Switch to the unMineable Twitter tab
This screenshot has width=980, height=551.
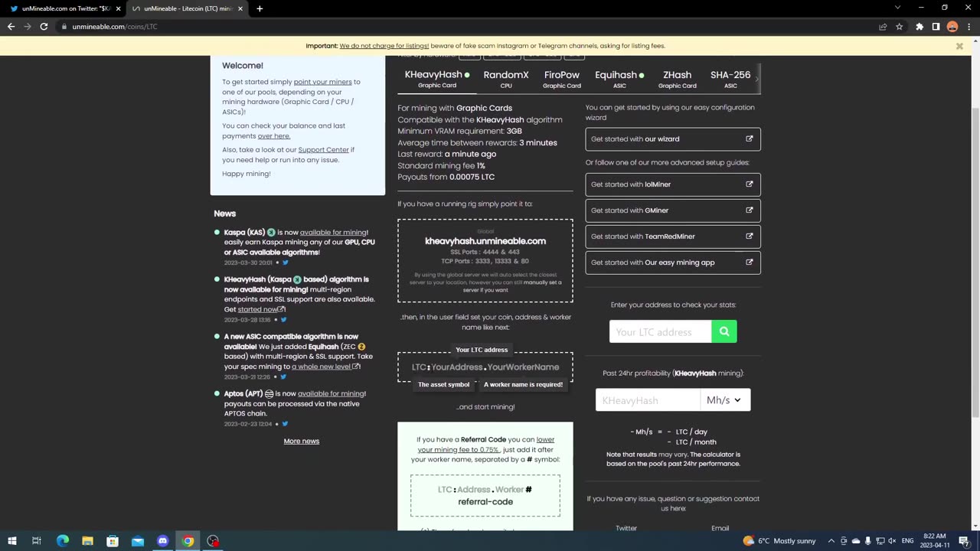point(63,8)
